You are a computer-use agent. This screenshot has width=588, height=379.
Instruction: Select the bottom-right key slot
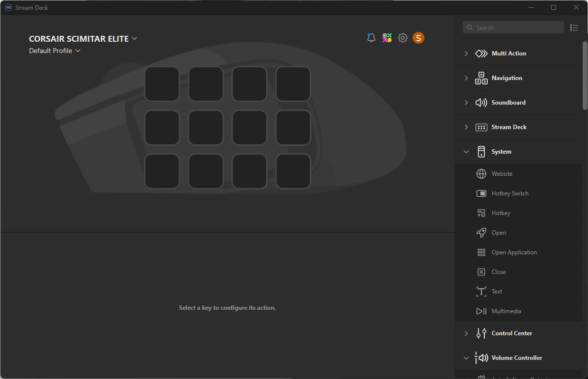(x=293, y=171)
